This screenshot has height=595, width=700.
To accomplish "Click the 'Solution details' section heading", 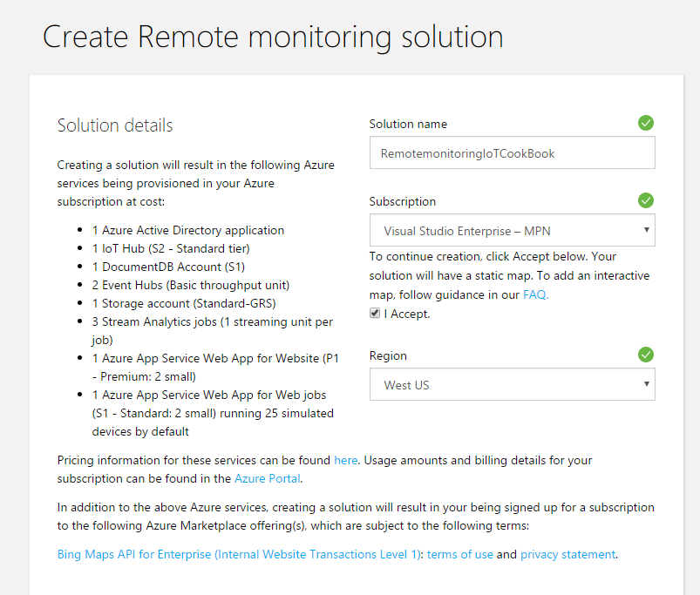I will 115,125.
